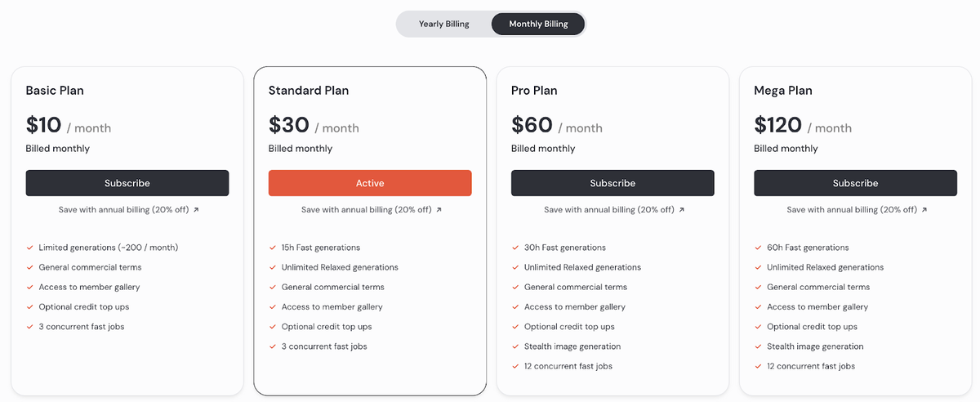Screen dimensions: 980x402
Task: Click arrow icon beside Basic annual billing
Action: pos(196,210)
